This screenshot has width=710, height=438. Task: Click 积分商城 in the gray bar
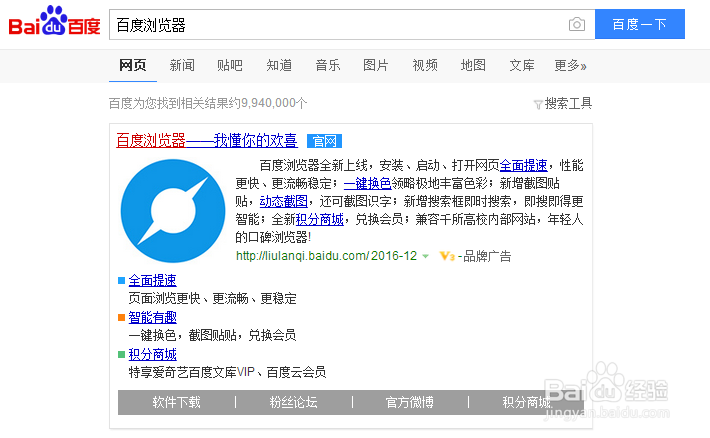[527, 402]
